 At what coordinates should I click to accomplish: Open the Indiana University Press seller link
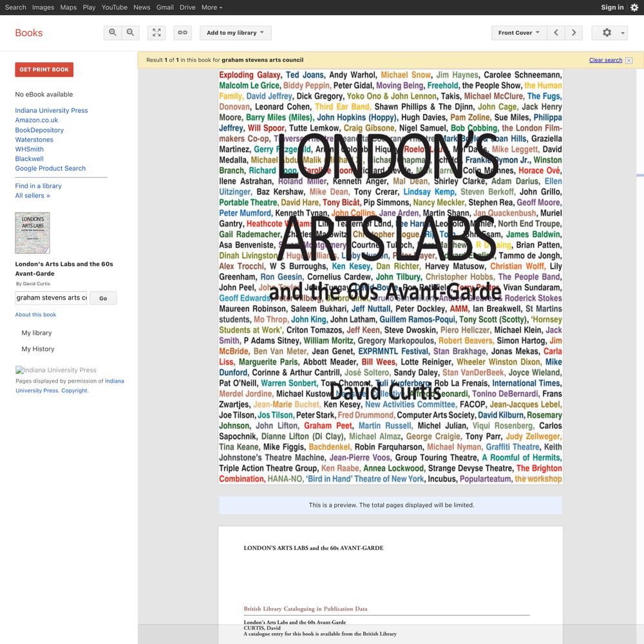coord(52,111)
